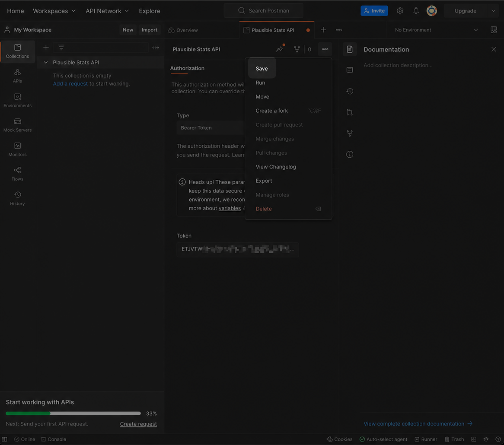Focus the Search Postman field
The image size is (504, 445).
[264, 11]
